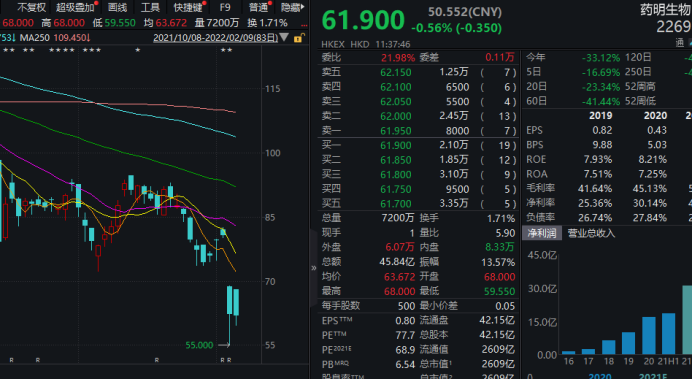
Task: Click the single-star marker above the chart
Action: [x=138, y=50]
